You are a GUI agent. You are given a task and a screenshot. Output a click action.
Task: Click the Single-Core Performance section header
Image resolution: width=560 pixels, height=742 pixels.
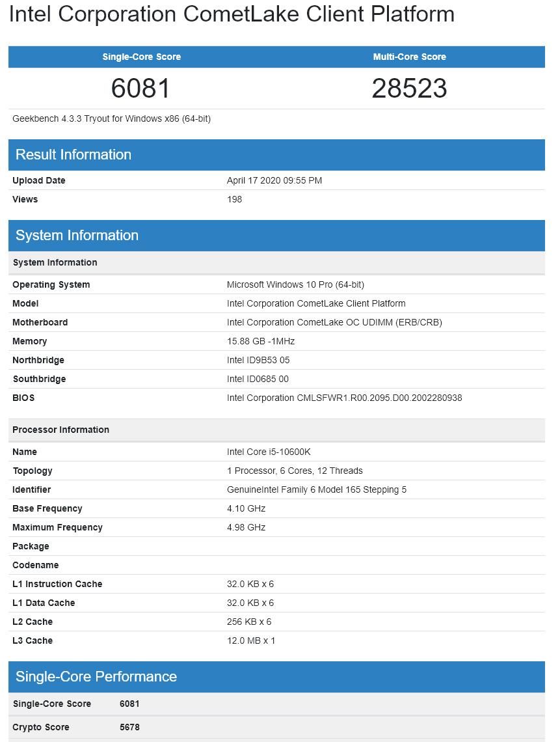pyautogui.click(x=276, y=677)
